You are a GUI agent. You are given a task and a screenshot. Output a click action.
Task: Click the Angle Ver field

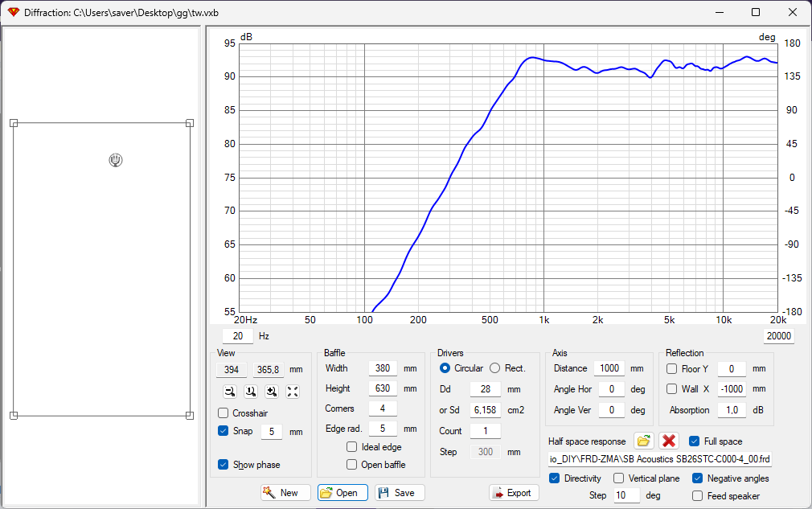click(612, 409)
